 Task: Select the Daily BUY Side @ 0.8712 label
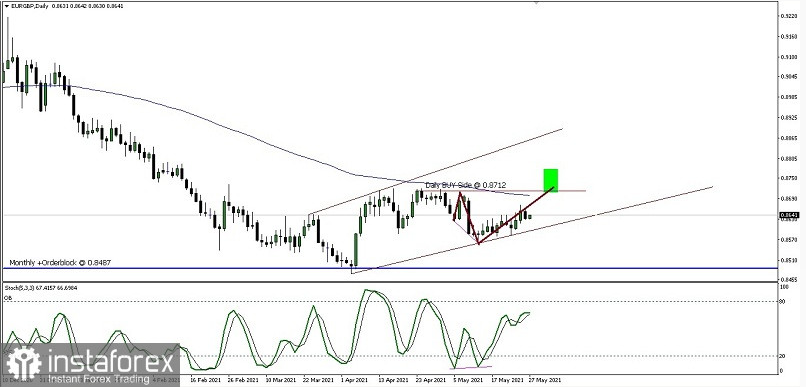click(466, 185)
